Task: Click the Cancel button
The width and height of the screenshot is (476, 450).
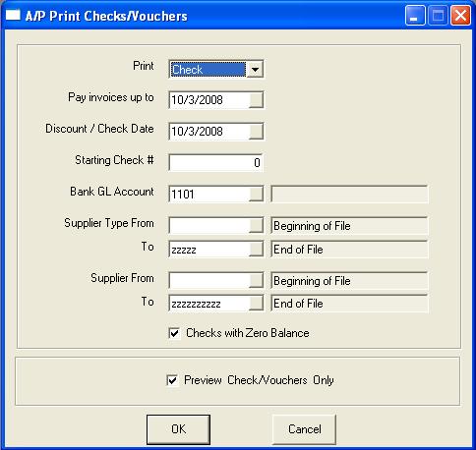Action: [x=304, y=429]
